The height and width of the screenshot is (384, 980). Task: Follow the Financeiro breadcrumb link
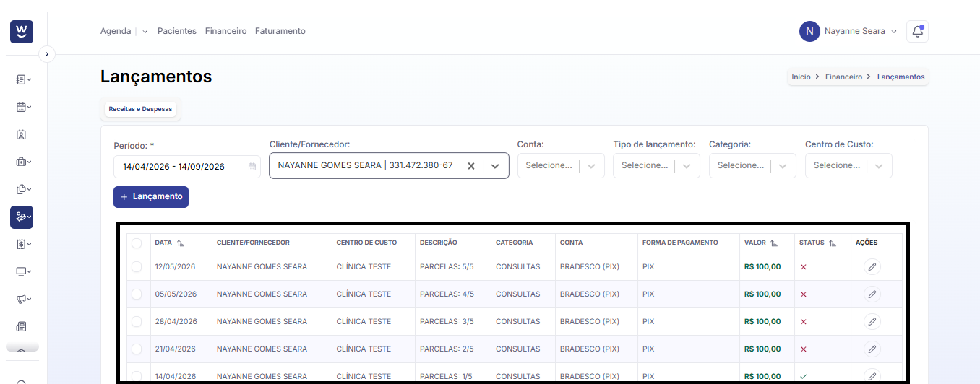click(844, 77)
